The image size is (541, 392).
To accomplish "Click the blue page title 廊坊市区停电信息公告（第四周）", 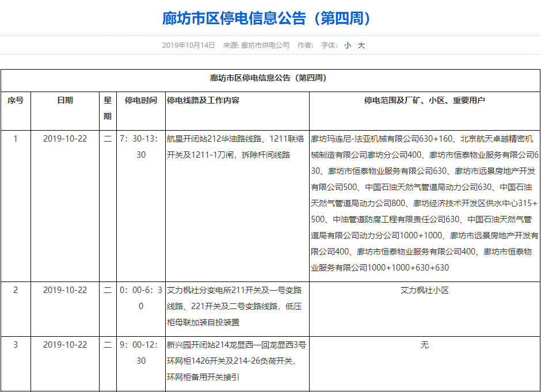I will pyautogui.click(x=266, y=18).
